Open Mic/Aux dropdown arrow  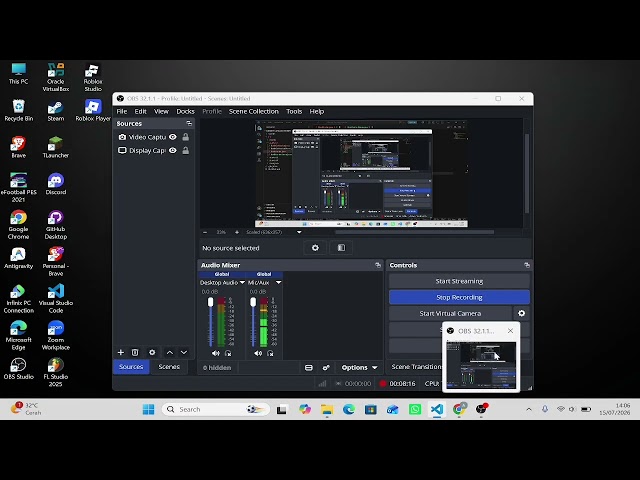point(278,282)
